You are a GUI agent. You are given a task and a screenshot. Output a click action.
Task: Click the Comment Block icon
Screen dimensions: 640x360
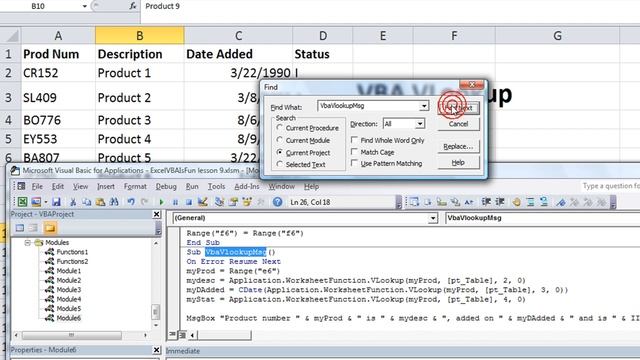coord(530,202)
